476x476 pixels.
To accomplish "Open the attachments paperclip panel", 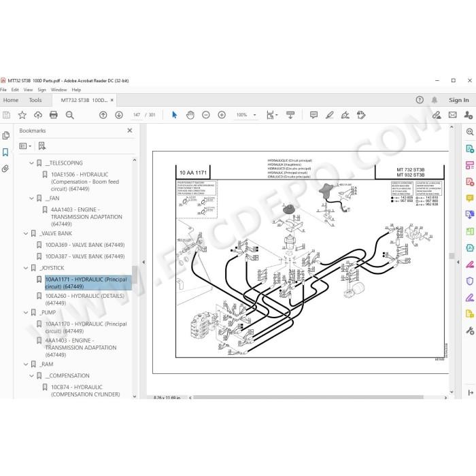I will click(5, 169).
